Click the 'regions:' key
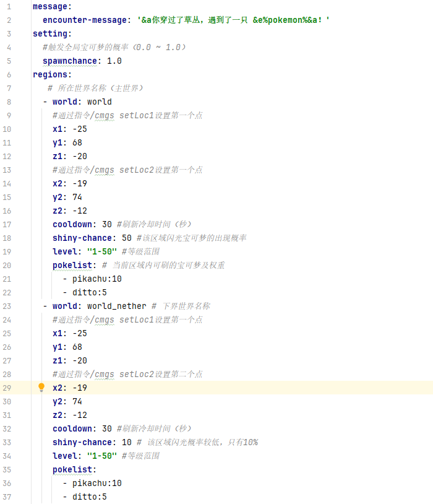 point(53,74)
